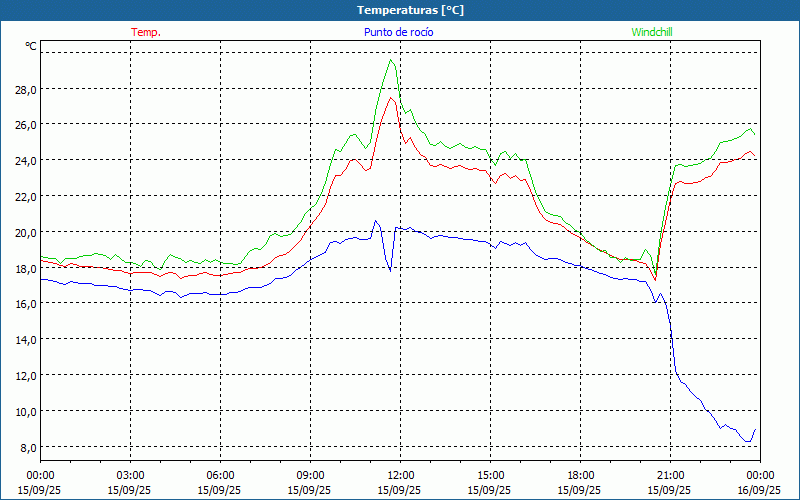Screen dimensions: 800x500
Task: Click the 06:00 time axis label
Action: (x=220, y=475)
